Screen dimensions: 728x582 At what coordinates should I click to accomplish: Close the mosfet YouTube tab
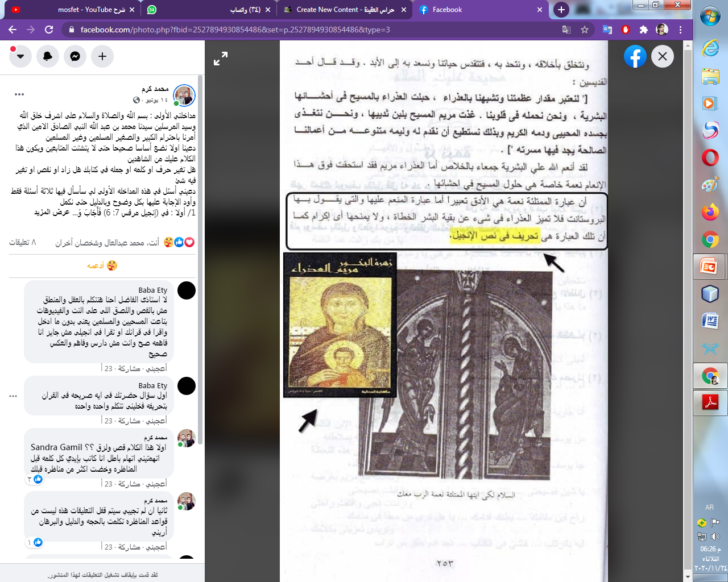132,10
